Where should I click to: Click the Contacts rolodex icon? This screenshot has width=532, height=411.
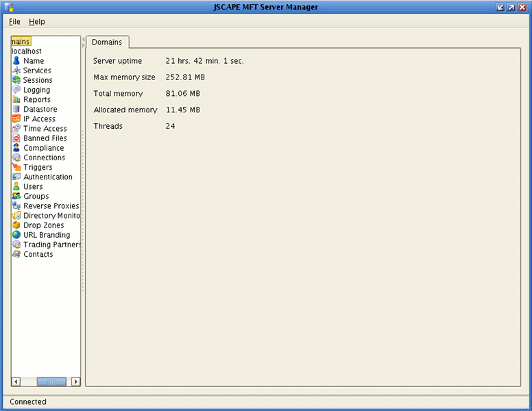pyautogui.click(x=16, y=254)
